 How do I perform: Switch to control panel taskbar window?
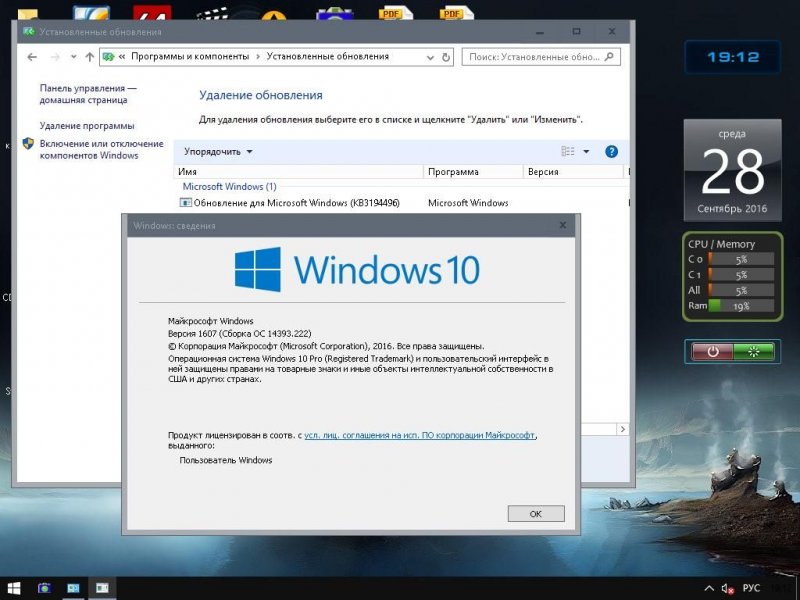point(73,588)
